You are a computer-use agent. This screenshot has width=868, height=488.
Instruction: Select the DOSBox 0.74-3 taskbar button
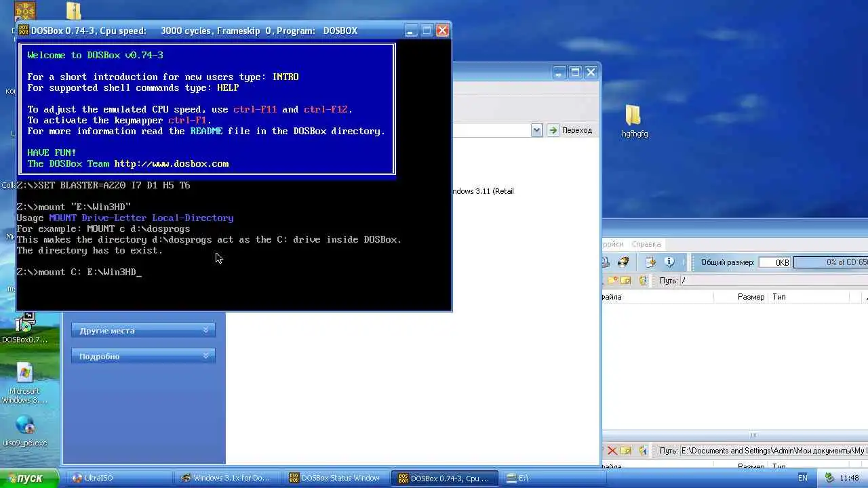(x=445, y=478)
